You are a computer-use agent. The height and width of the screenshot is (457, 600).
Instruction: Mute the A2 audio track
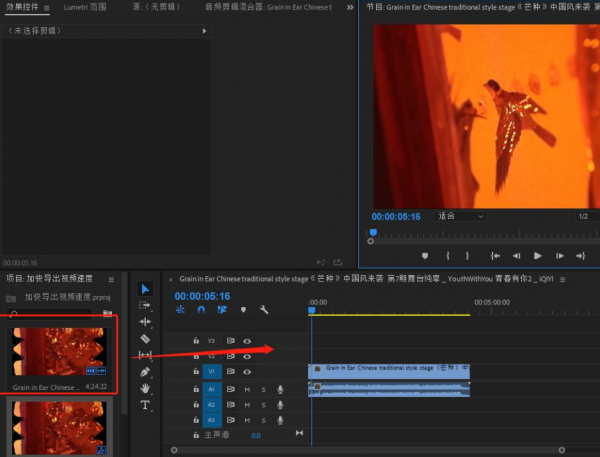click(x=247, y=405)
